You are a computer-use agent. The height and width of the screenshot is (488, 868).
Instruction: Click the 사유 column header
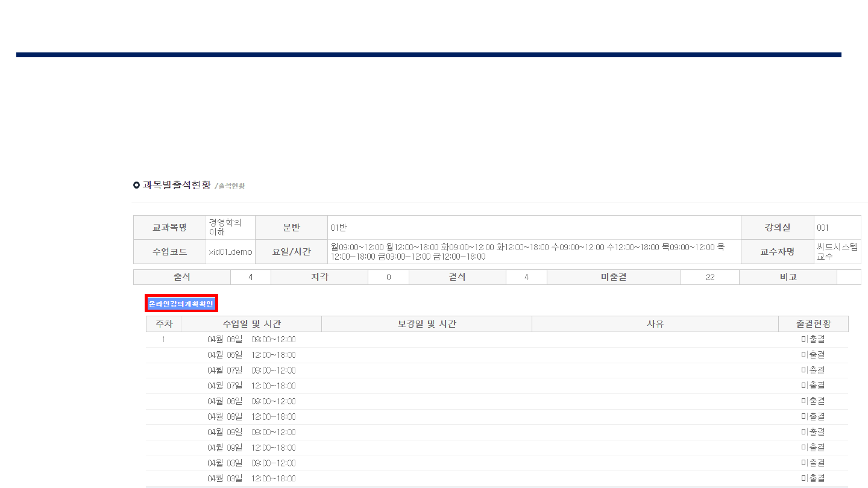(x=655, y=324)
